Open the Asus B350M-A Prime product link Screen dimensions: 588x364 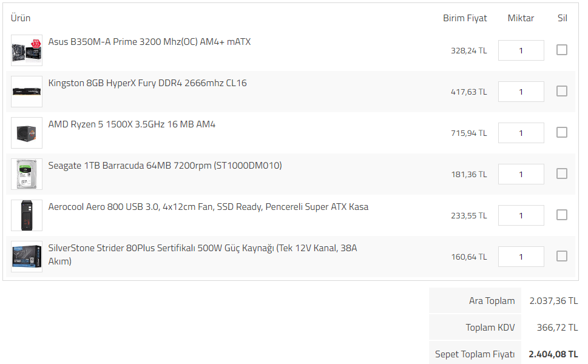(149, 42)
